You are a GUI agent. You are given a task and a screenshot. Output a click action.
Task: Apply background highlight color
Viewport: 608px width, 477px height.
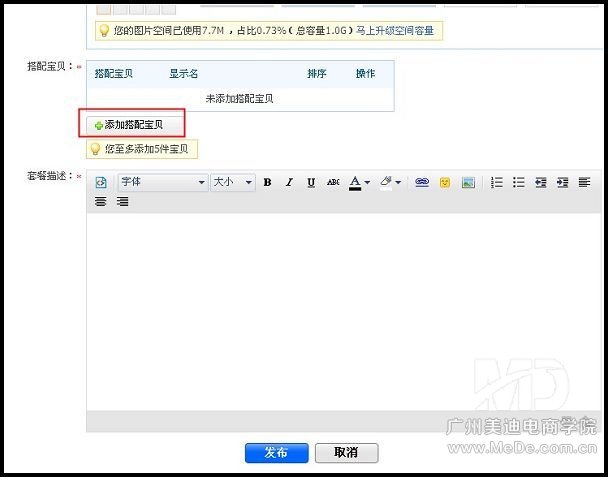[386, 182]
